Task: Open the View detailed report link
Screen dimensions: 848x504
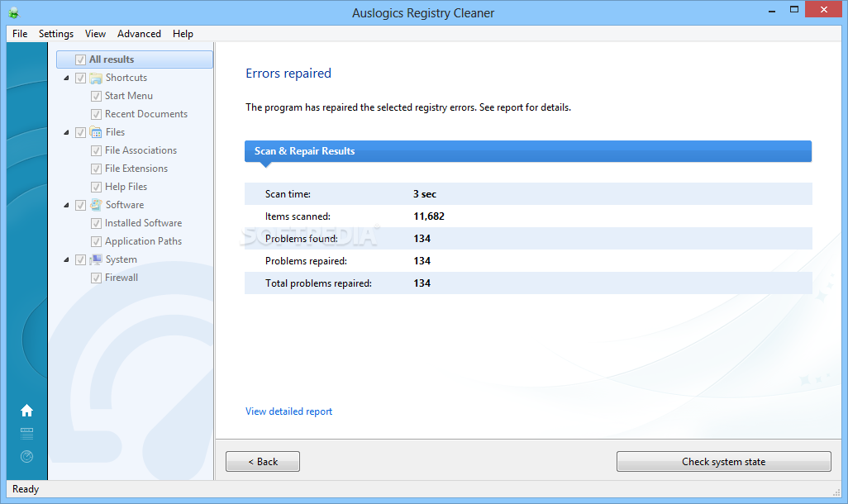Action: [x=288, y=411]
